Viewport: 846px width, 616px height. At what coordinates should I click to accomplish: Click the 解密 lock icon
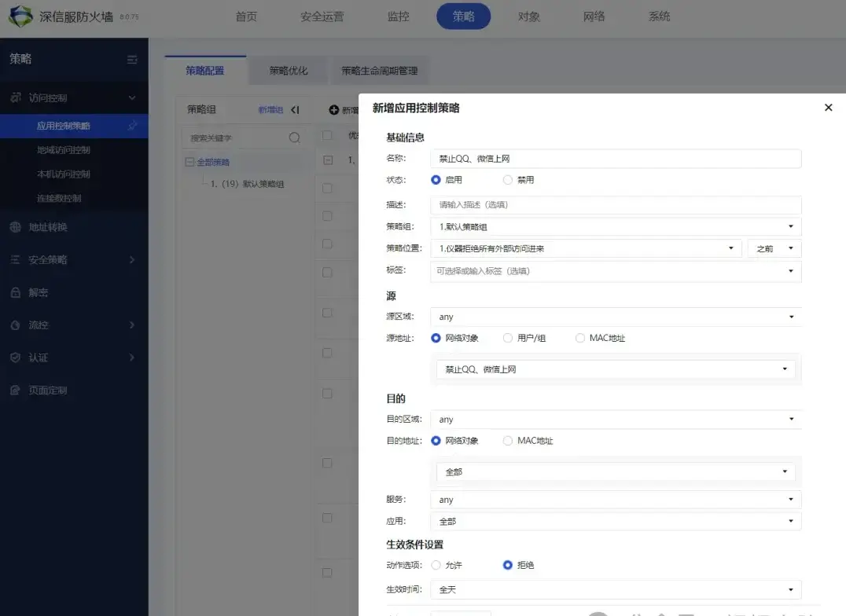pyautogui.click(x=16, y=292)
